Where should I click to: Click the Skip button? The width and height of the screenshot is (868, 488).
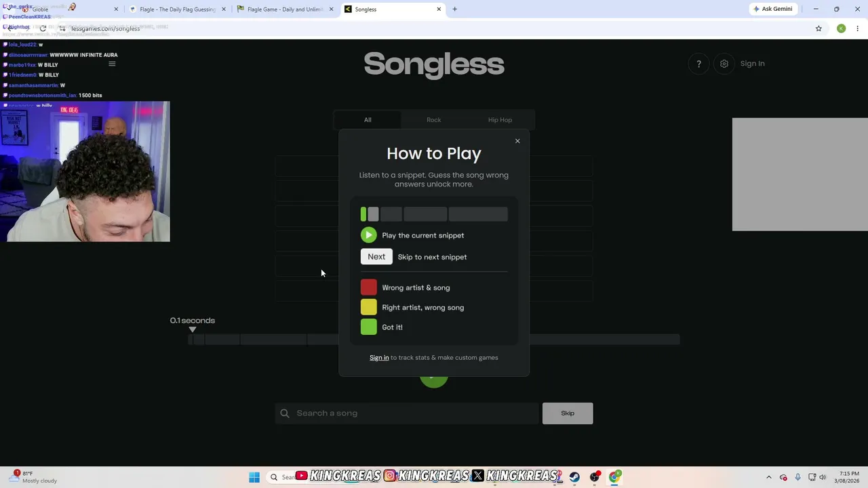(568, 413)
